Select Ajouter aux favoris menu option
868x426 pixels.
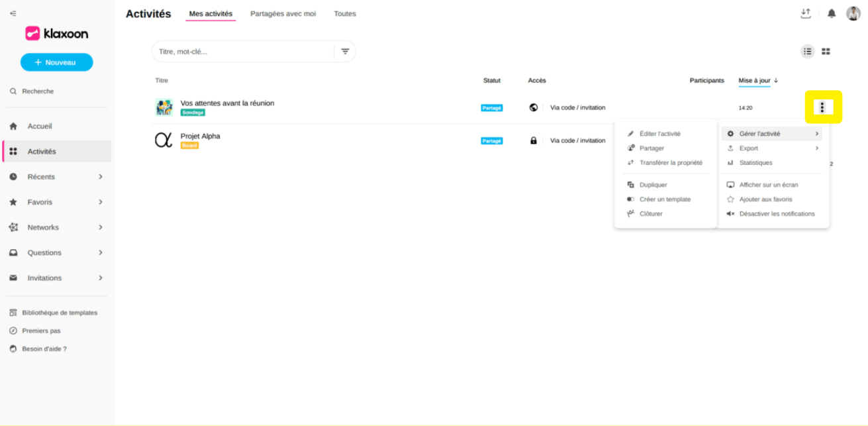(x=765, y=199)
